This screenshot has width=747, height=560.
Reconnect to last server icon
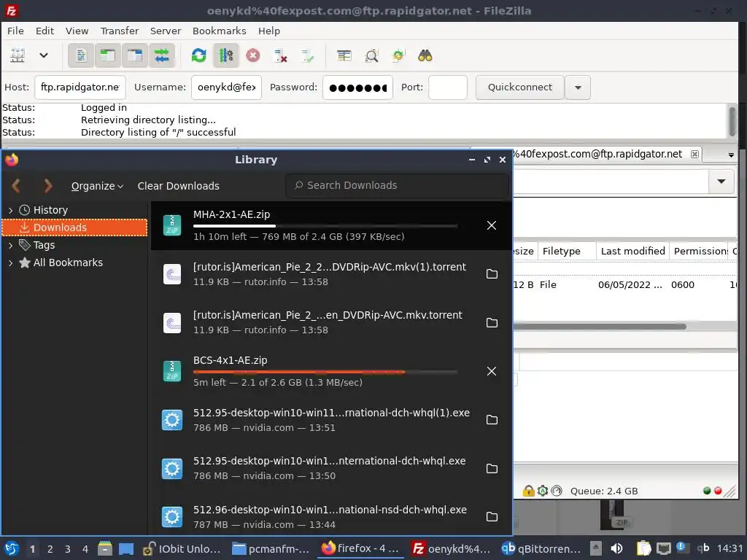click(307, 55)
